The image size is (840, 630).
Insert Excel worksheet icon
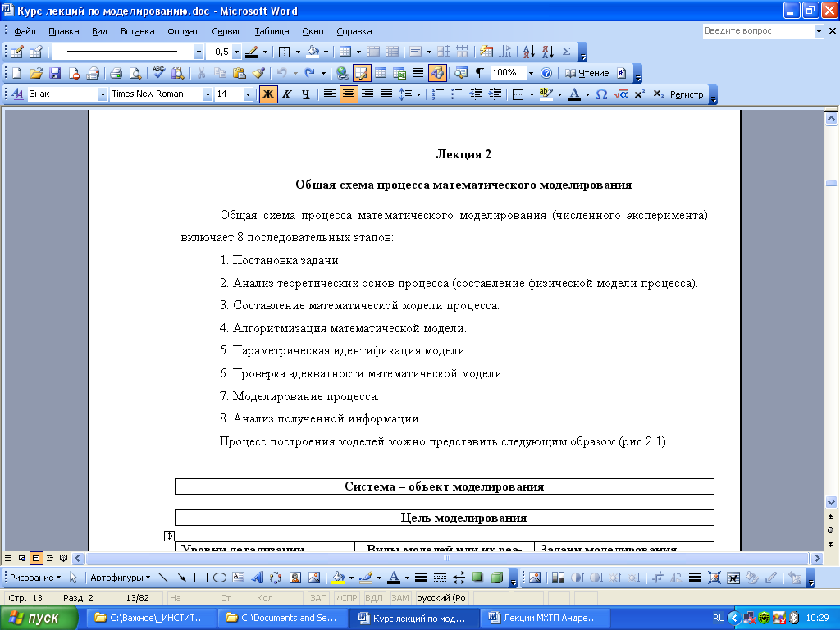tap(399, 73)
